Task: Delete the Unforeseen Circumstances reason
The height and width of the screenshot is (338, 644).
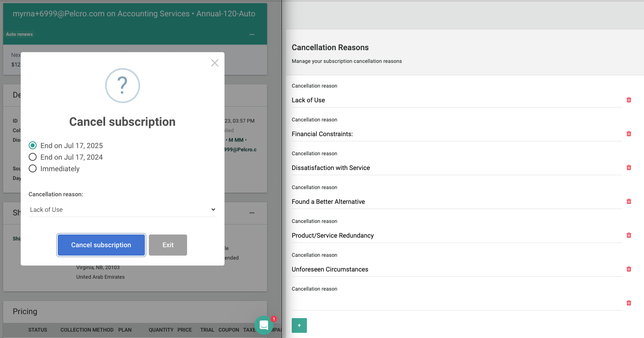Action: pyautogui.click(x=629, y=269)
